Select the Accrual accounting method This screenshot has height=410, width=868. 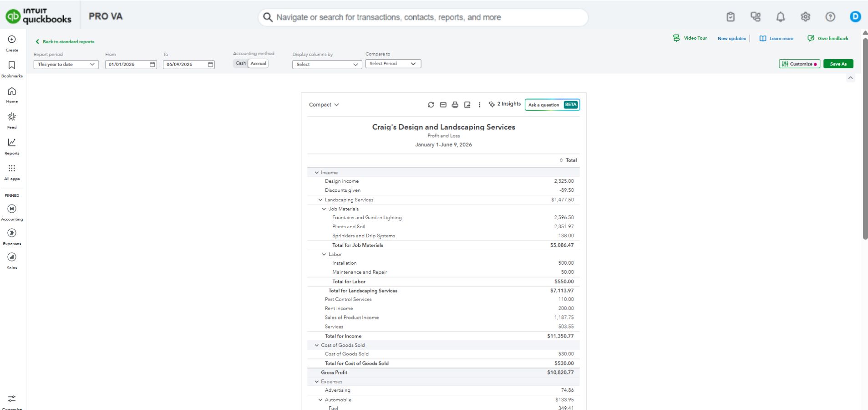click(258, 64)
